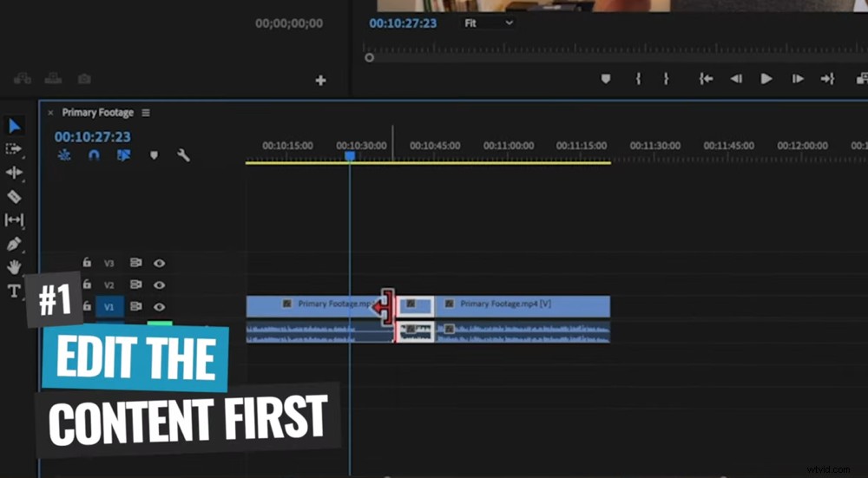
Task: Toggle V2 sync lock
Action: click(x=135, y=285)
